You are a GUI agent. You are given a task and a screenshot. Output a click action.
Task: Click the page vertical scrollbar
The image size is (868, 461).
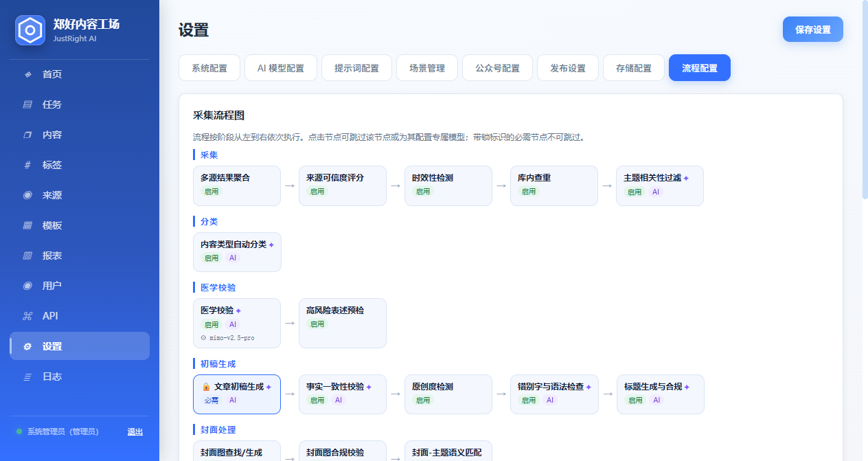click(865, 100)
